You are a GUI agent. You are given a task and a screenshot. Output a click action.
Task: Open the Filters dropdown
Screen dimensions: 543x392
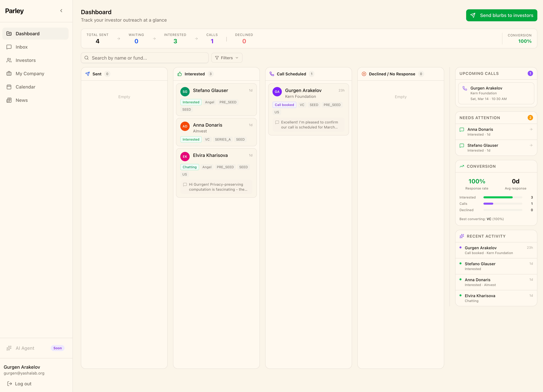tap(226, 58)
